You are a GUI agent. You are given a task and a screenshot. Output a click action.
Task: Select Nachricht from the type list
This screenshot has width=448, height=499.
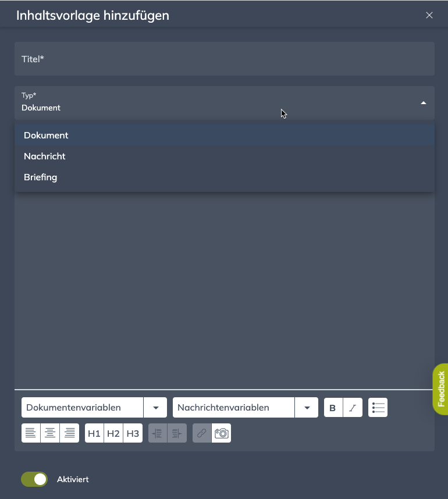(45, 156)
